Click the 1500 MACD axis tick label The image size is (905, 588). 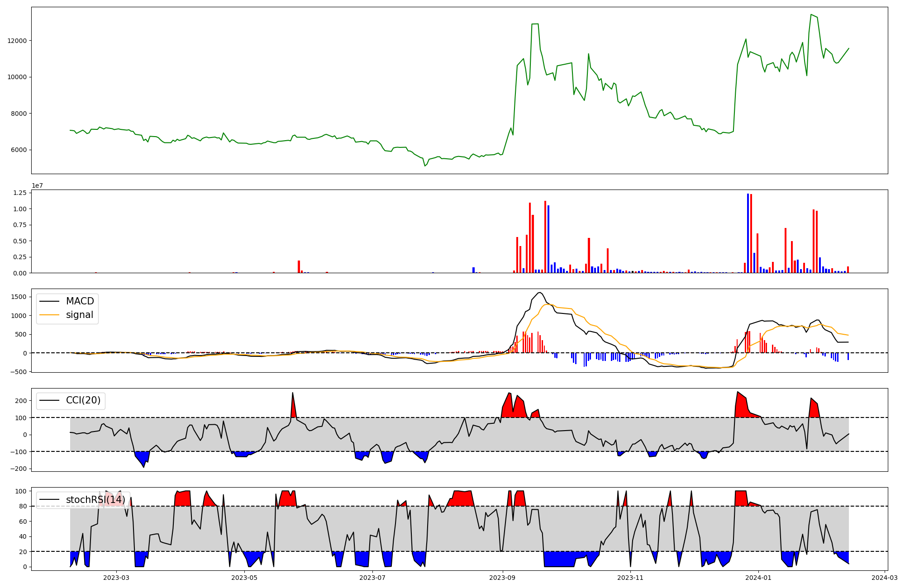point(19,297)
